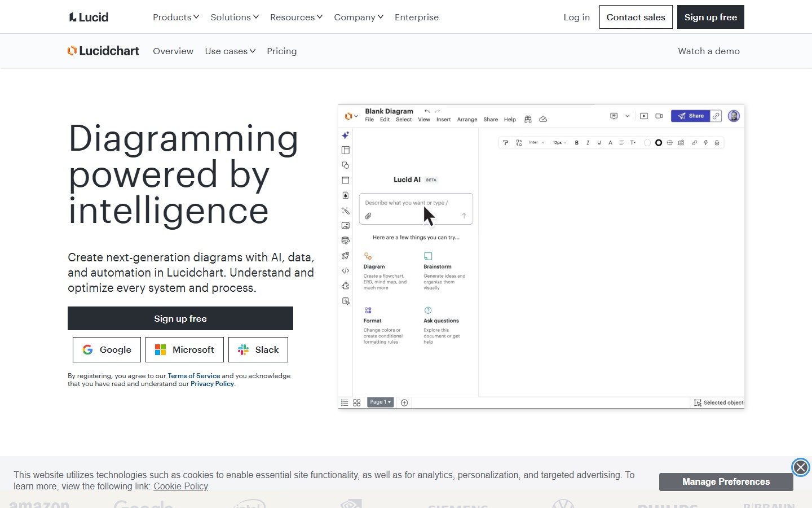Sign up with the Google button
Screen dimensions: 812x508
coord(107,349)
